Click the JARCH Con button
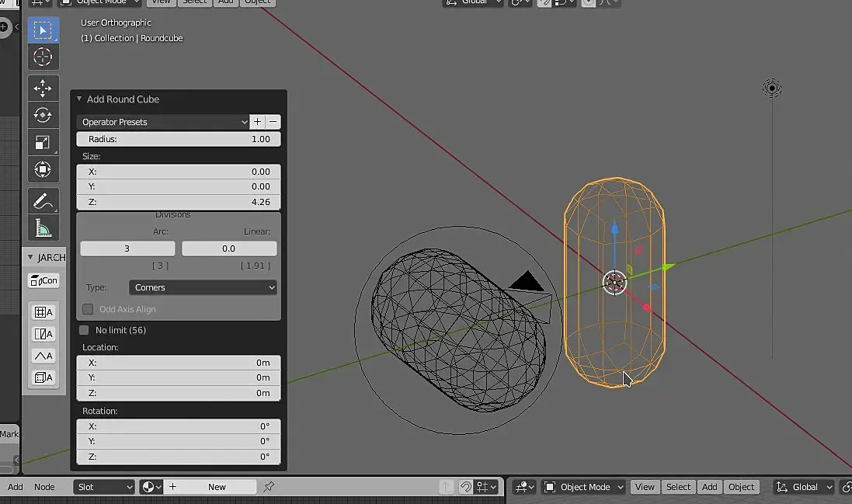 pyautogui.click(x=43, y=280)
